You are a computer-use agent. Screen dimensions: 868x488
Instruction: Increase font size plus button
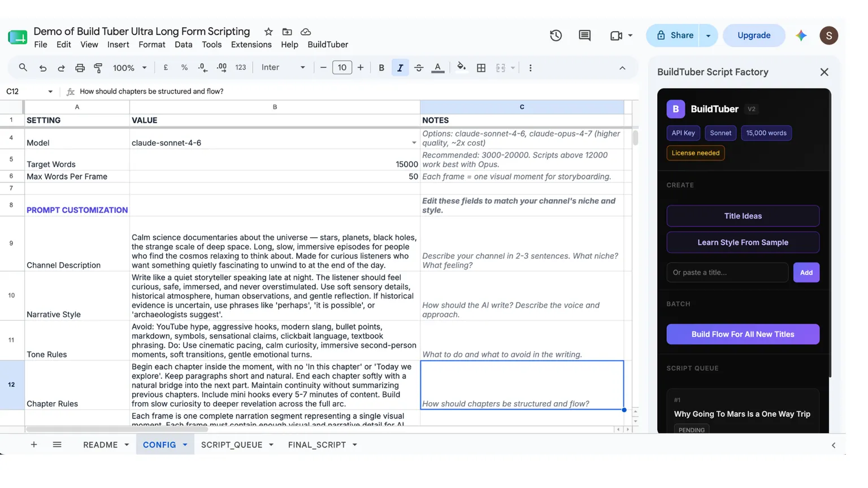[x=361, y=68]
